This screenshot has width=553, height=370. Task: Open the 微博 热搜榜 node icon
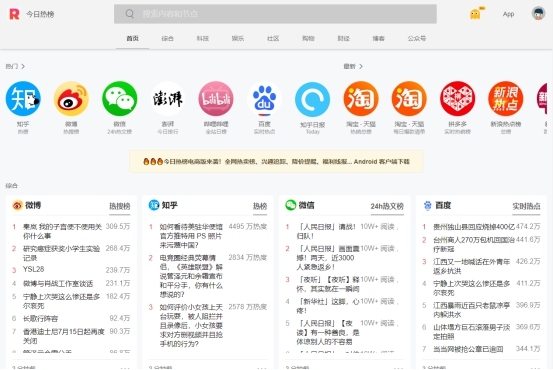tap(71, 99)
